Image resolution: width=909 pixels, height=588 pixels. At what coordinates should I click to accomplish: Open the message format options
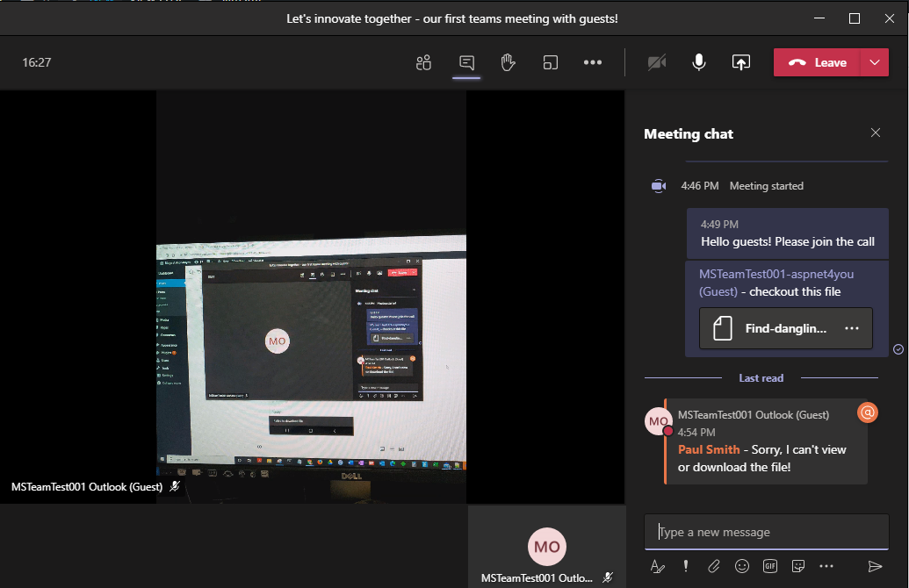(x=658, y=567)
